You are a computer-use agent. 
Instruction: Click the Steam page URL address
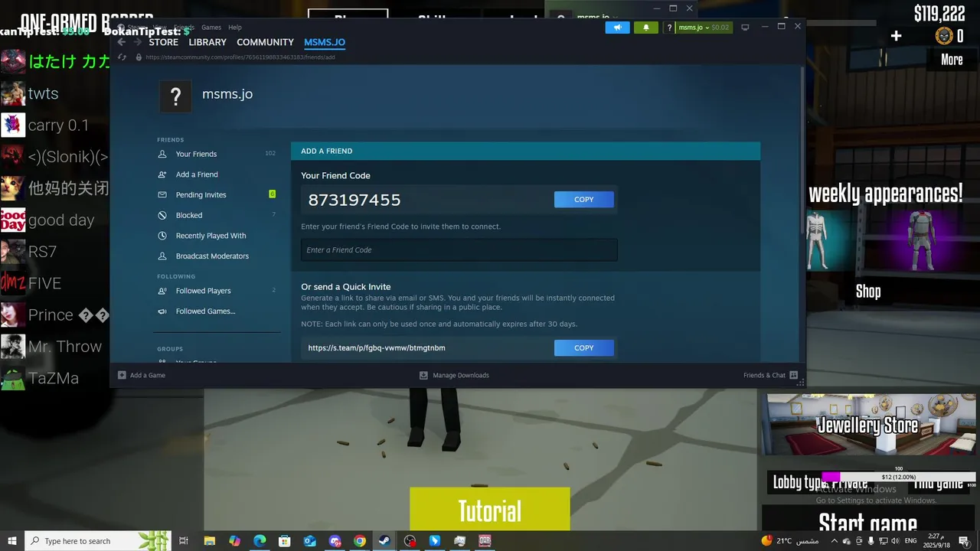click(x=240, y=57)
